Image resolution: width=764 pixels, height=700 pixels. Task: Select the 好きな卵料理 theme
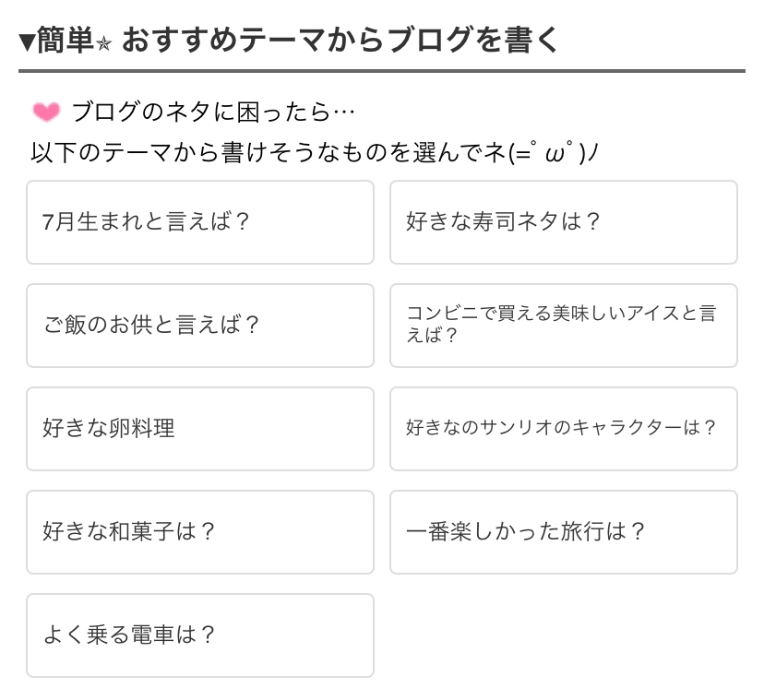click(200, 429)
